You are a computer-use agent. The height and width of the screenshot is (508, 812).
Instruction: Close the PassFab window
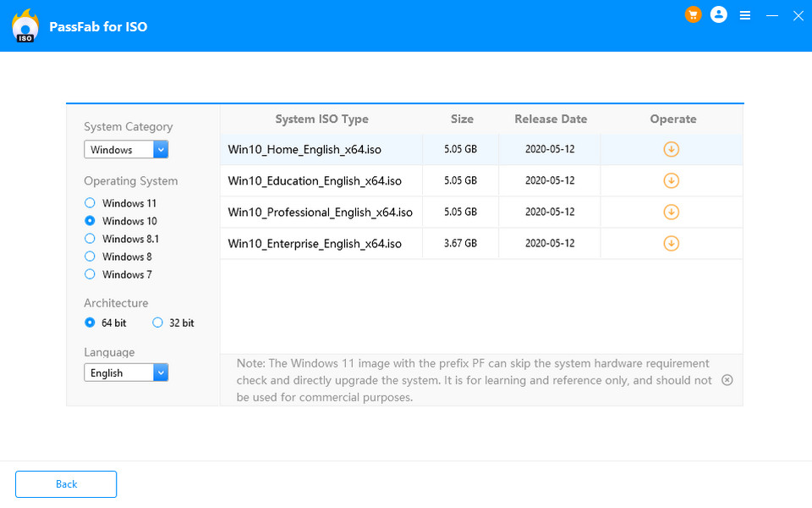(x=798, y=15)
